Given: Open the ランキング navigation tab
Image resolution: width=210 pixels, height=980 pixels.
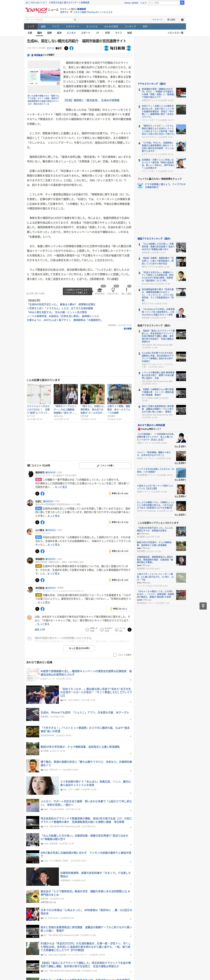Looking at the screenshot, I should tap(130, 27).
